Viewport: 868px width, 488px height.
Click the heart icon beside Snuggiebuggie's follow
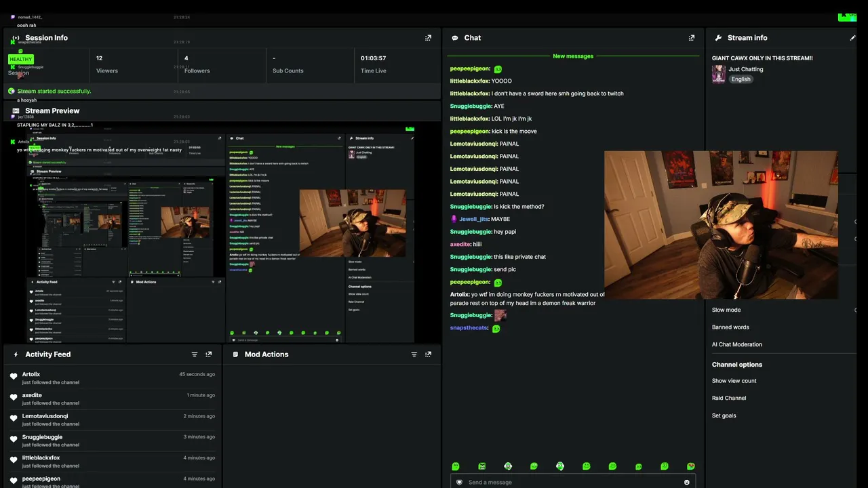pyautogui.click(x=14, y=439)
